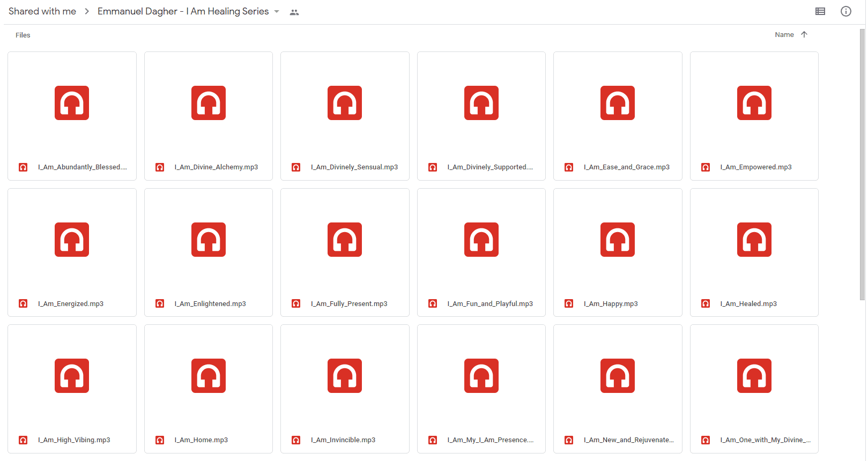This screenshot has width=868, height=461.
Task: Open I_Am_Healed.mp3 large headphone icon
Action: [754, 240]
